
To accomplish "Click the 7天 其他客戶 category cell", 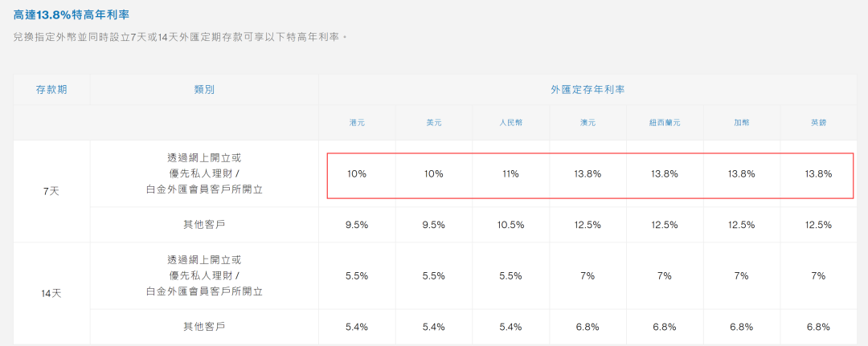I will (204, 225).
